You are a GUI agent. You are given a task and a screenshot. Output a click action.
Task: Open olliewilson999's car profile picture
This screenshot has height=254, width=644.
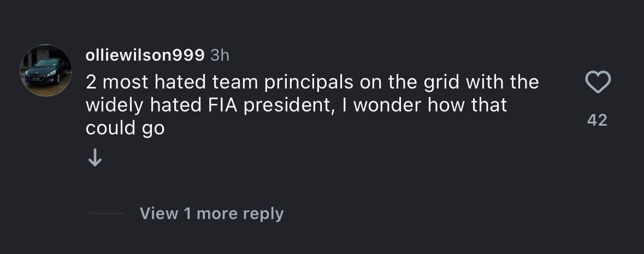pos(46,70)
